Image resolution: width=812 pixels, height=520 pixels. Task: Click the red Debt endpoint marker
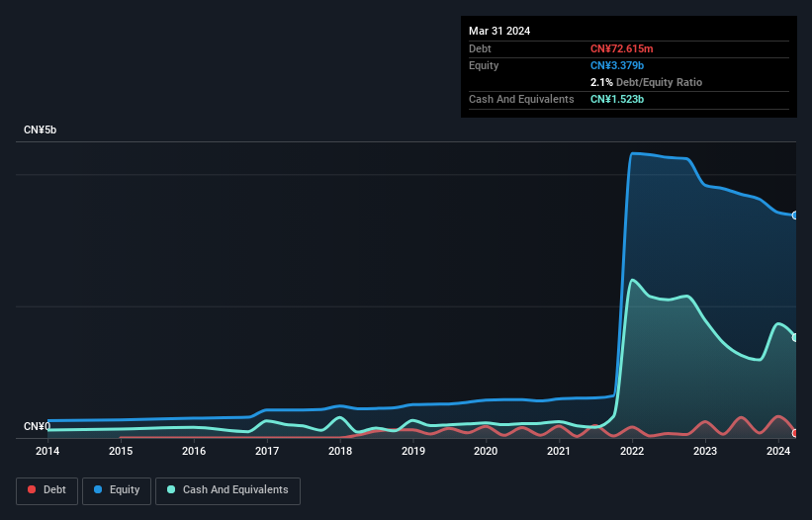(795, 433)
